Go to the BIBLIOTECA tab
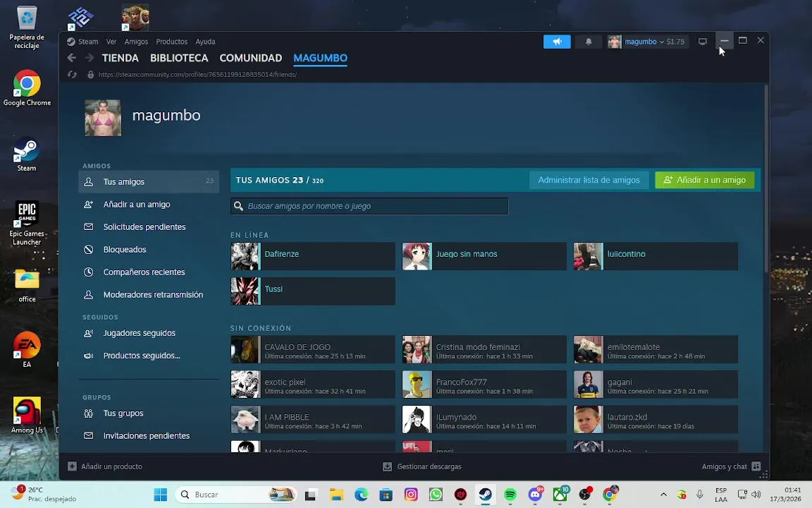Screen dimensions: 812x508 179,58
